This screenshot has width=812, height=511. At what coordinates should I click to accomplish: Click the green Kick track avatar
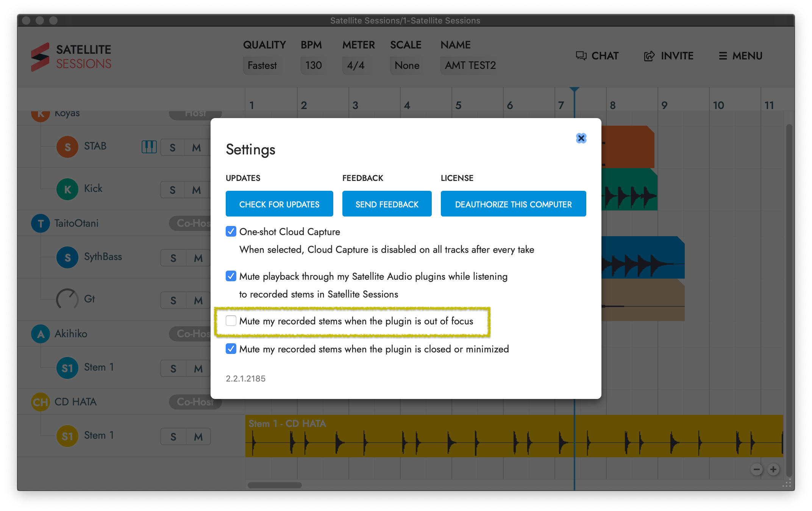click(67, 189)
